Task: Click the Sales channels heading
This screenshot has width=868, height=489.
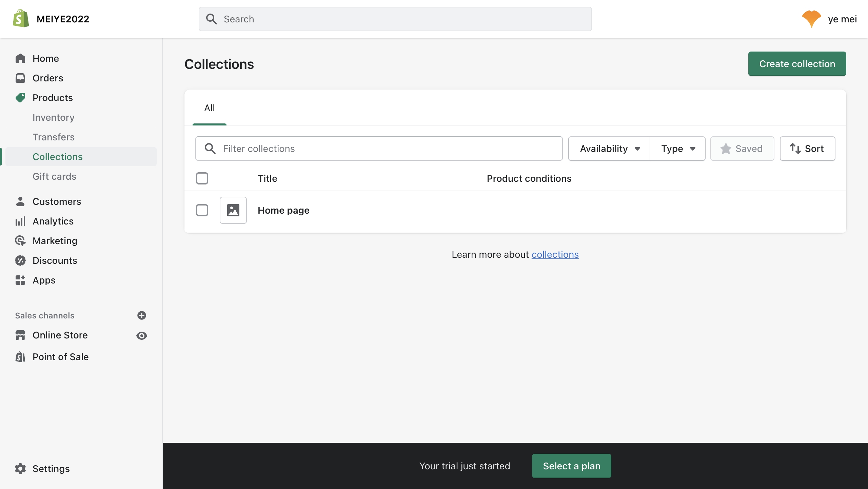Action: tap(45, 315)
